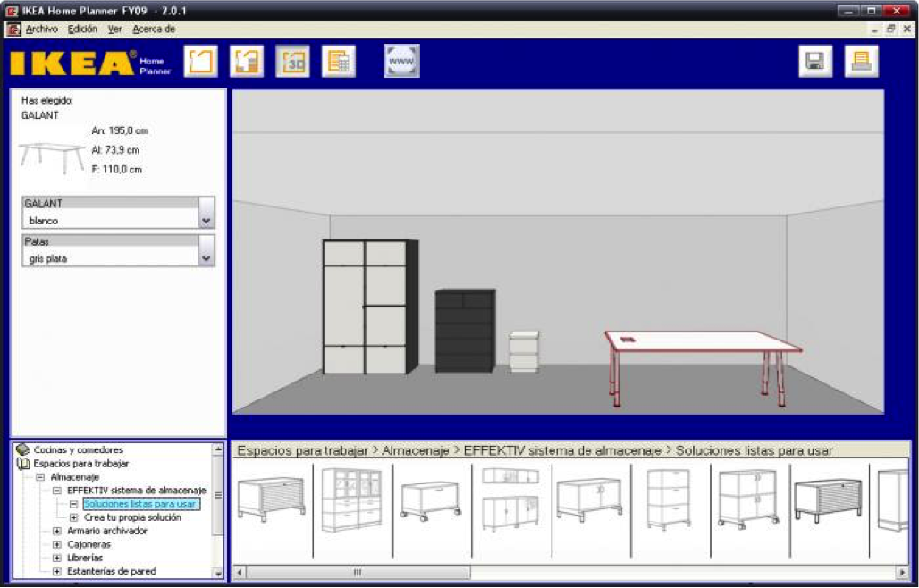
Task: Switch to the 3D view icon
Action: tap(292, 62)
